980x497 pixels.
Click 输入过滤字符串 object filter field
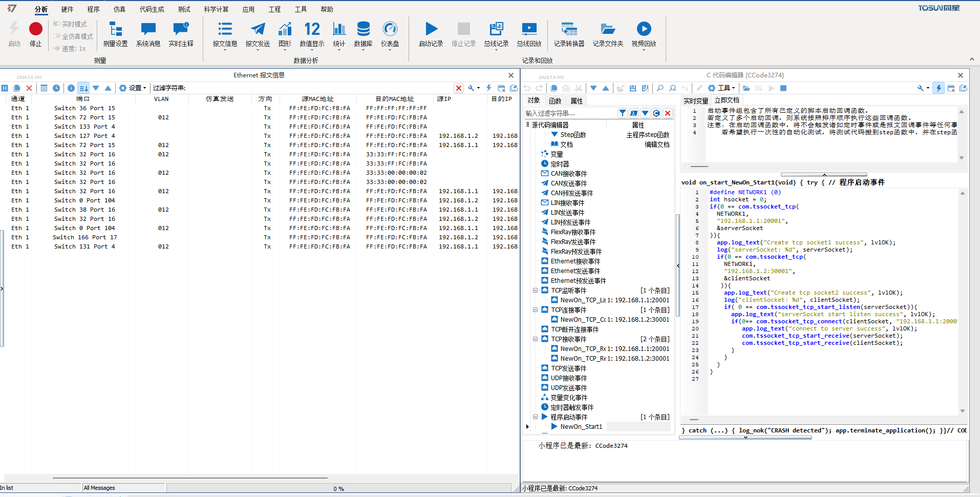tap(570, 113)
